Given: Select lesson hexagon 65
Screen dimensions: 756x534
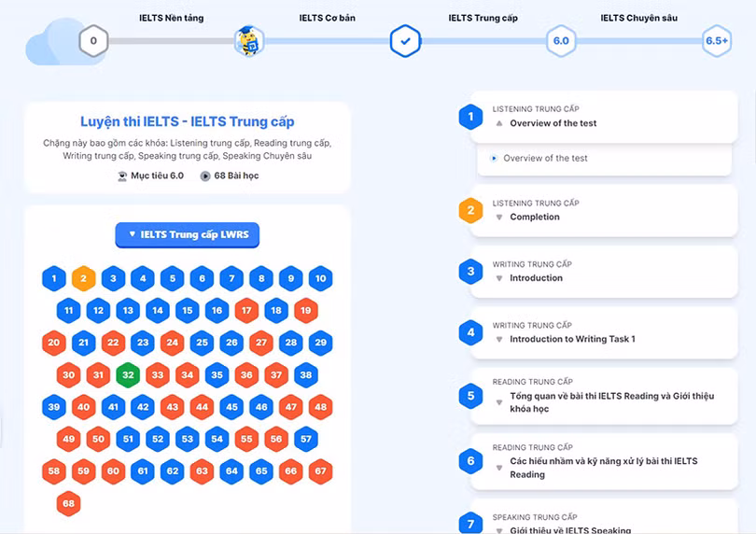Looking at the screenshot, I should [261, 471].
